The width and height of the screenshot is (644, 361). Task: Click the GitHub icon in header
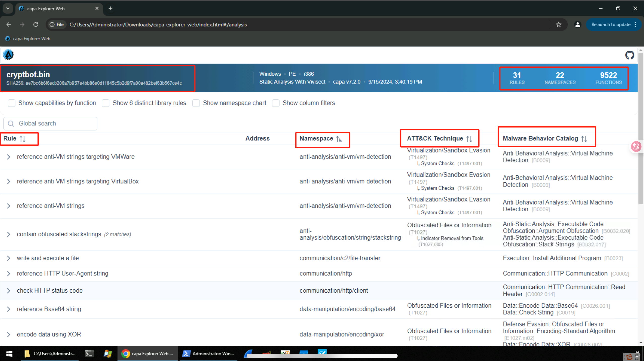(x=629, y=55)
